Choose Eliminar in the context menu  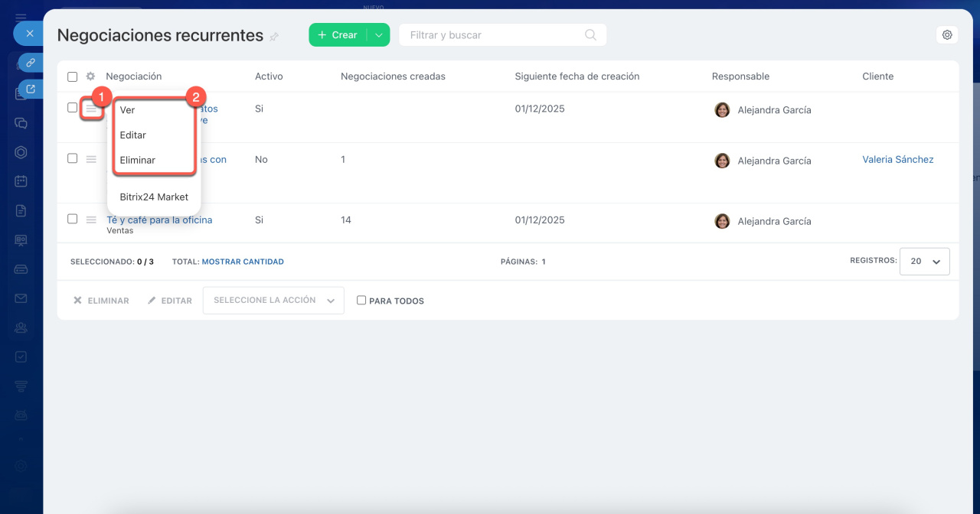(138, 161)
